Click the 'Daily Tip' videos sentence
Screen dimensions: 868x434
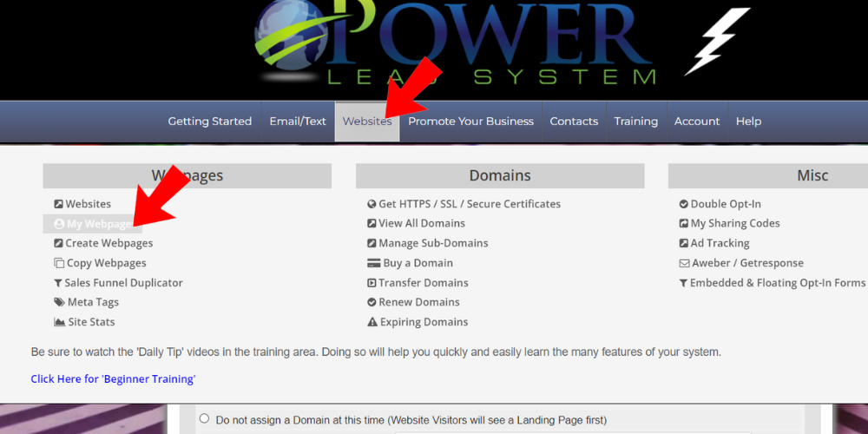377,352
